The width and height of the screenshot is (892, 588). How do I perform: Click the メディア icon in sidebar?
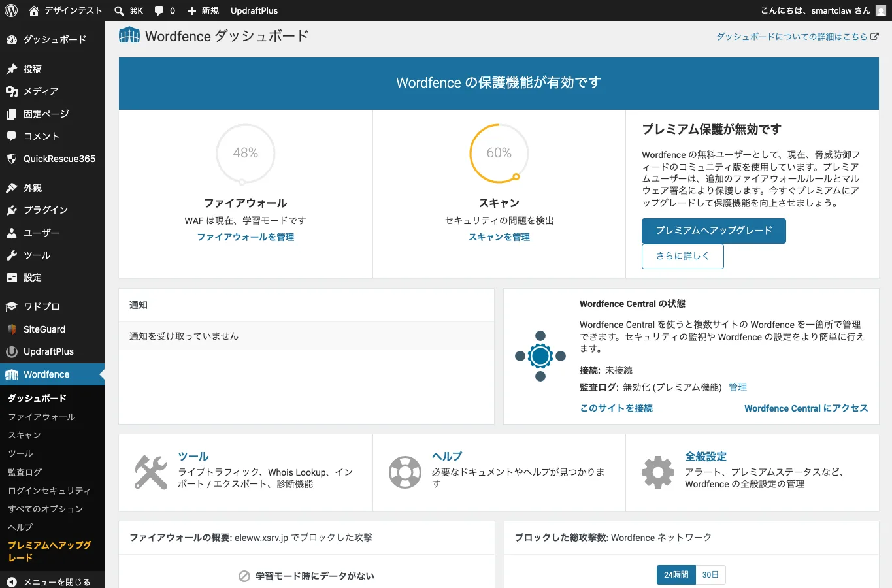(x=12, y=91)
